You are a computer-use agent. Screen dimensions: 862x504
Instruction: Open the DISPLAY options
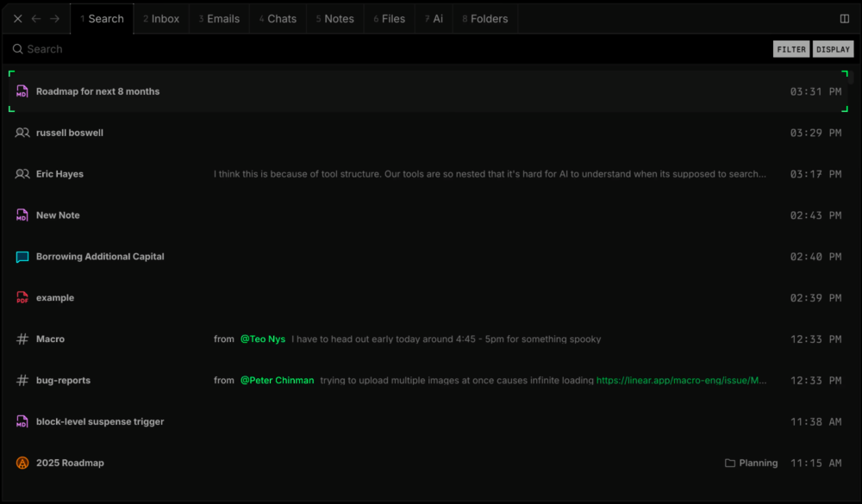(833, 49)
